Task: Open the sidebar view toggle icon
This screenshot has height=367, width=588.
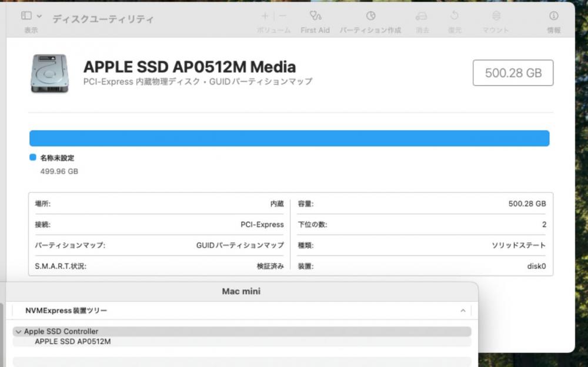Action: [x=26, y=15]
